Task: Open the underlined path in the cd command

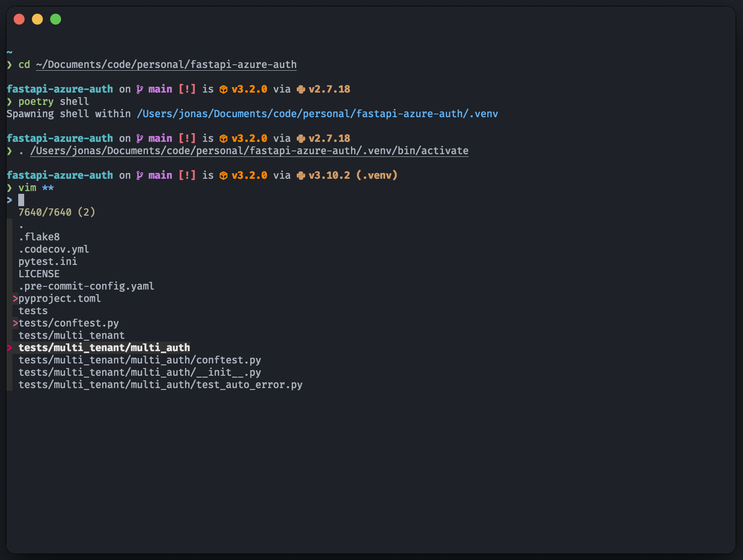Action: pos(166,65)
